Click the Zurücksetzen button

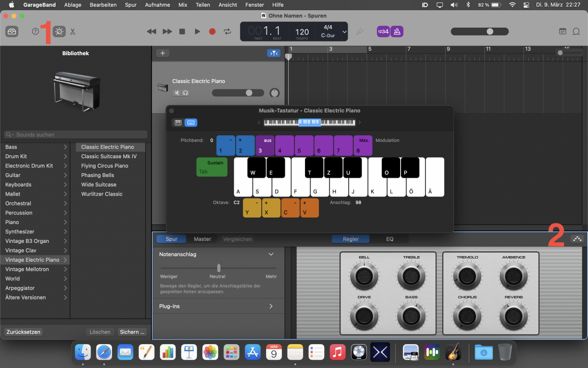23,332
